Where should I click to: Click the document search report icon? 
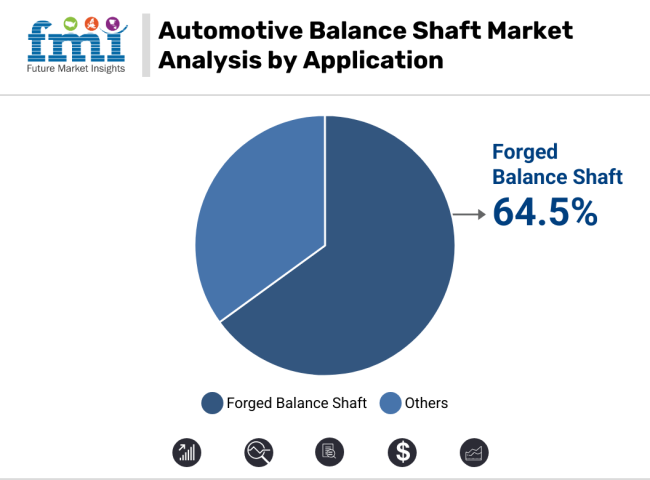(330, 452)
